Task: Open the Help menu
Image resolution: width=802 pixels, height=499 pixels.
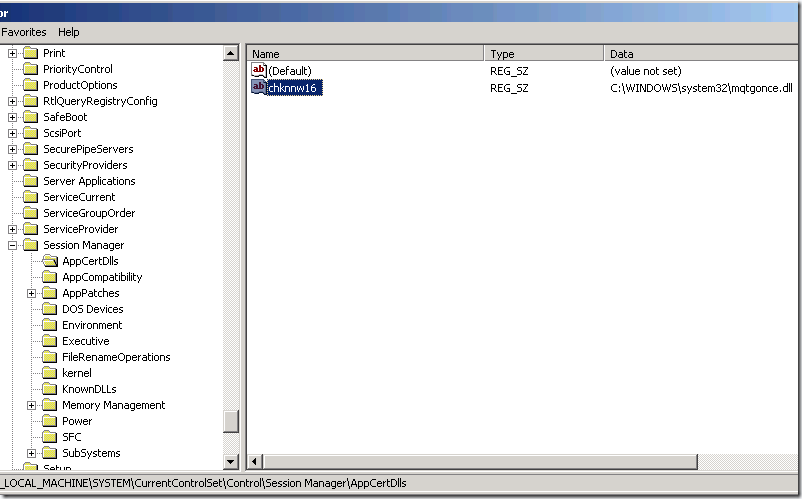Action: click(68, 32)
